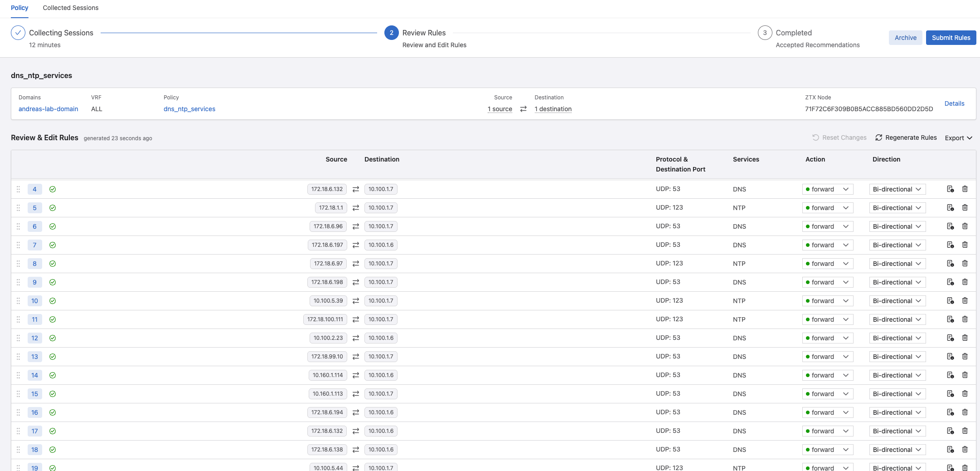The width and height of the screenshot is (980, 471).
Task: Open the Action dropdown for rule 8
Action: click(x=827, y=264)
